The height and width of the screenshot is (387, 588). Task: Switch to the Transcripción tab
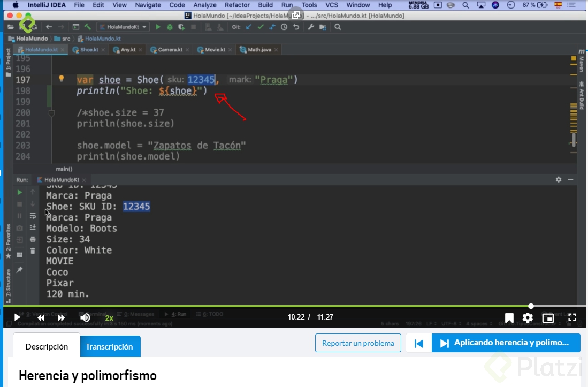(109, 346)
